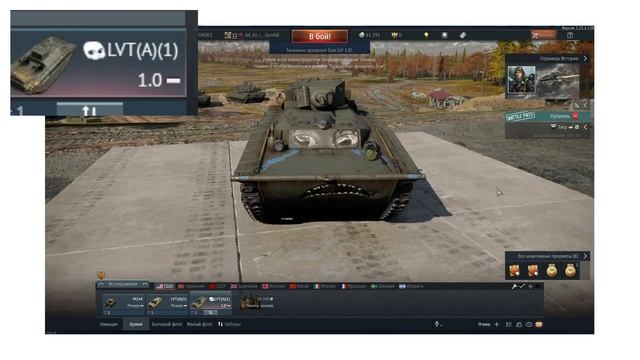Open the icon right of the light bulb
Viewport: 640px width, 360px height.
click(444, 36)
